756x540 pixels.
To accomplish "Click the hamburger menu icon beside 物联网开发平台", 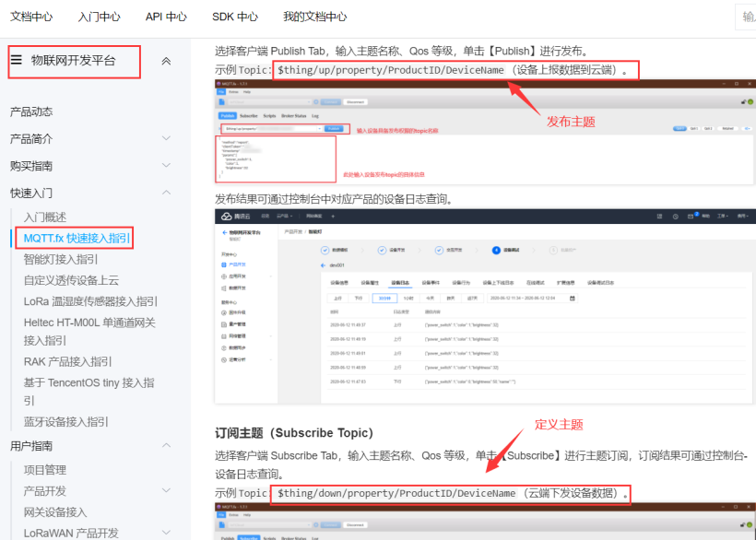I will (x=17, y=61).
